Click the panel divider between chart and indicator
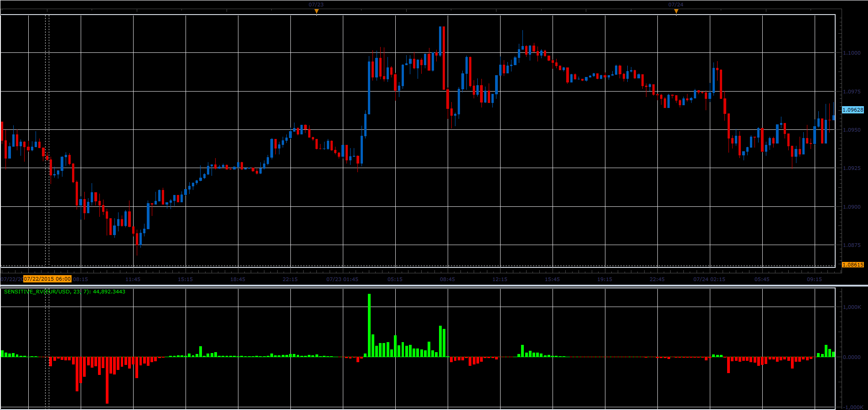Image resolution: width=868 pixels, height=410 pixels. 434,286
